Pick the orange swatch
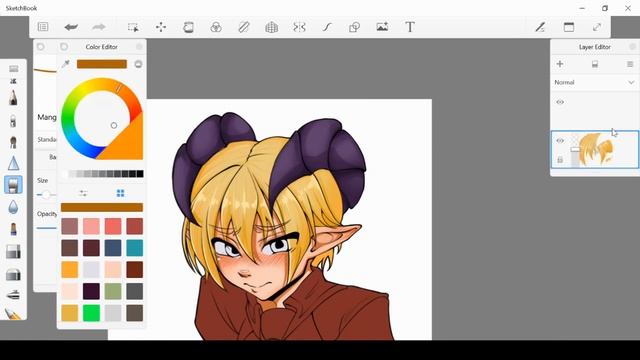 click(x=69, y=270)
